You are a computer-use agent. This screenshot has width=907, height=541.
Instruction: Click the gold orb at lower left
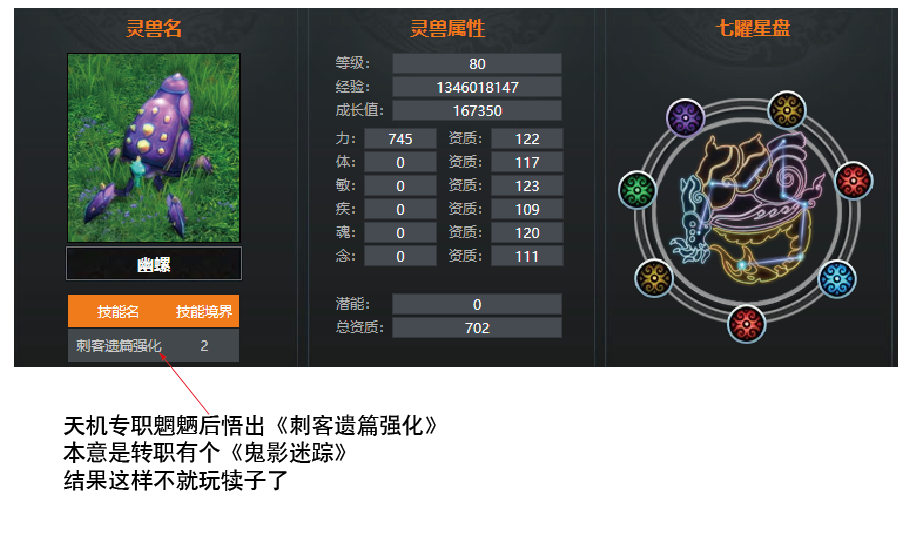click(654, 278)
